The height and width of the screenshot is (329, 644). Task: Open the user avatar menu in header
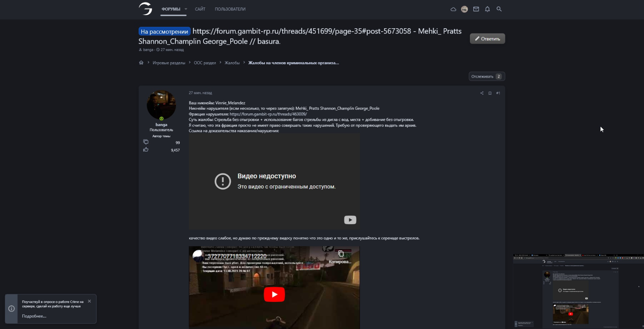[465, 9]
